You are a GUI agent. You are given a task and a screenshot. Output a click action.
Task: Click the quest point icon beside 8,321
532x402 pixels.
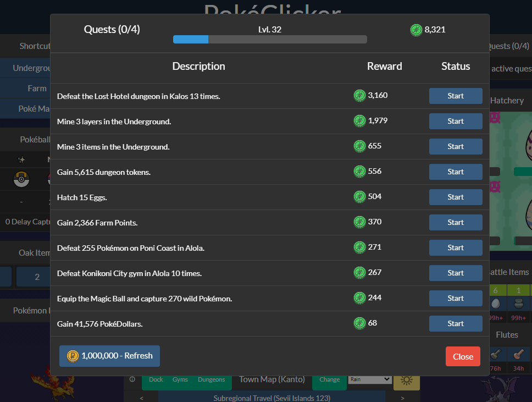416,30
